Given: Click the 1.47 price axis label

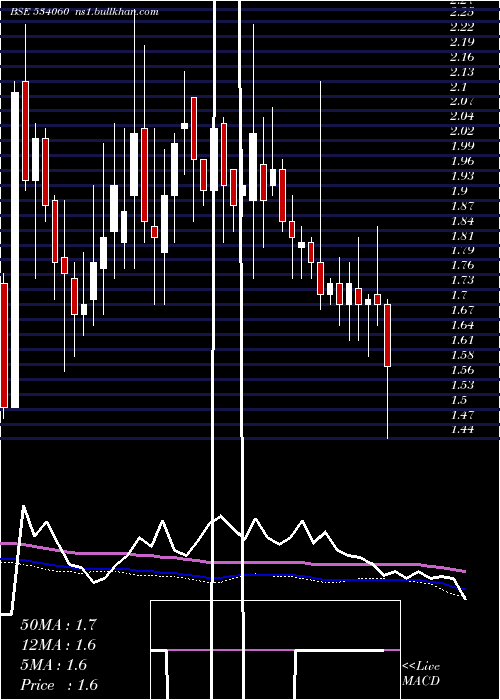Looking at the screenshot, I should point(462,415).
